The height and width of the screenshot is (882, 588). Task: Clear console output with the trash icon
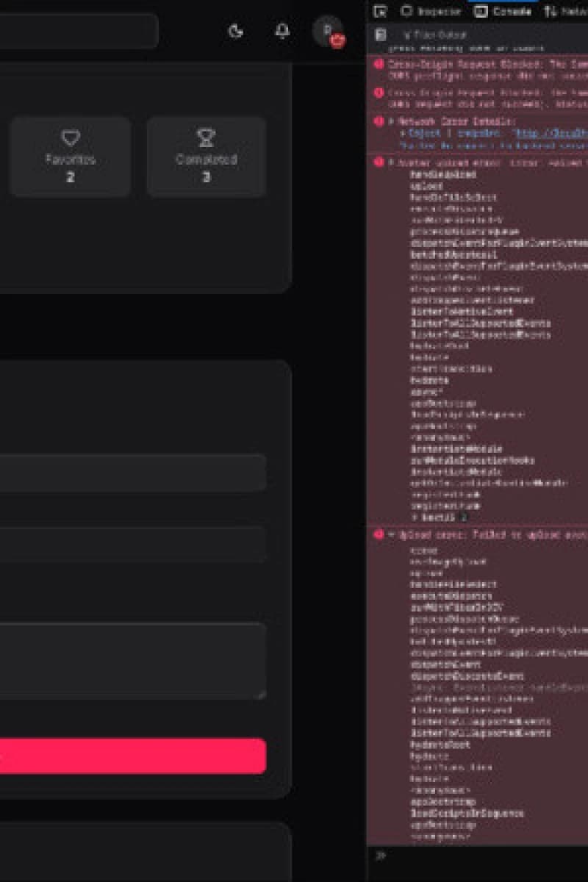tap(380, 35)
